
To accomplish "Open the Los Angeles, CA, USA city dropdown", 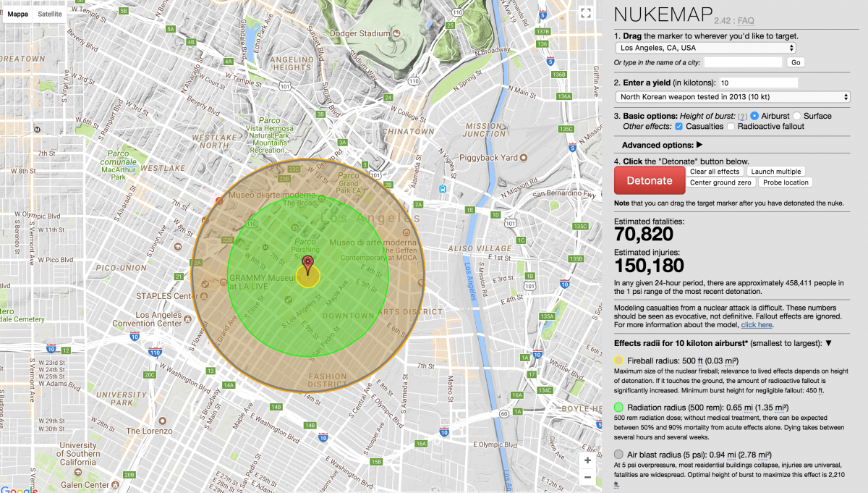I will click(705, 48).
